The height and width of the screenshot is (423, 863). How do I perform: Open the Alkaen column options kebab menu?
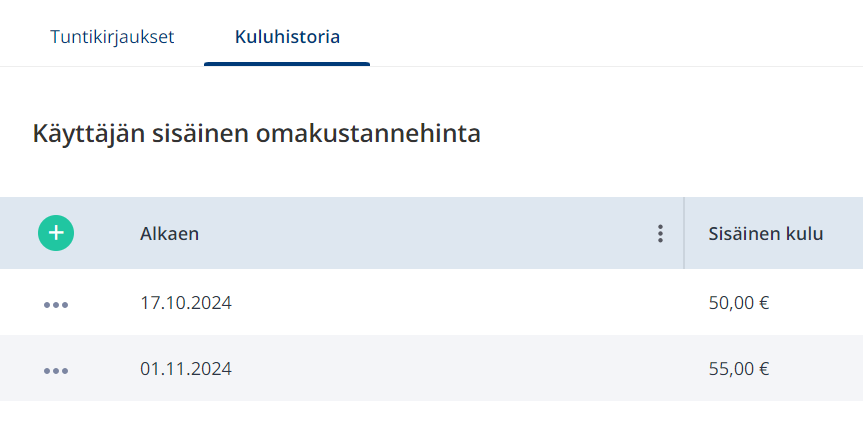(x=660, y=234)
